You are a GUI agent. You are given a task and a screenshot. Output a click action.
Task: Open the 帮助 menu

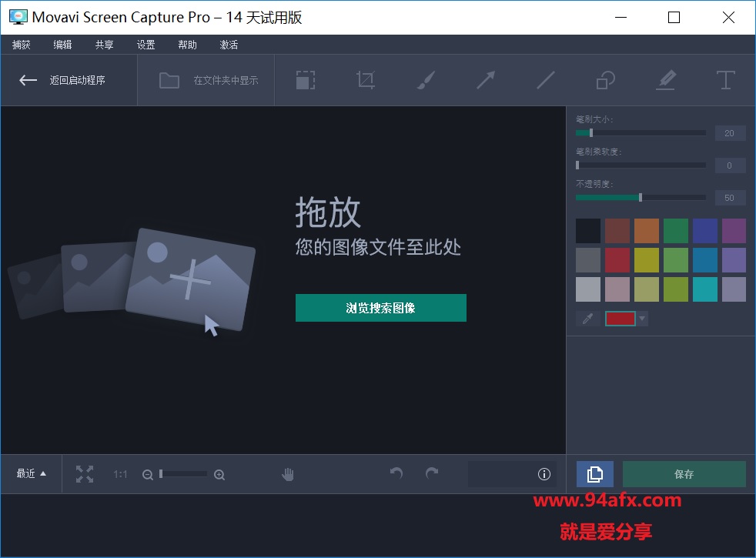click(187, 45)
